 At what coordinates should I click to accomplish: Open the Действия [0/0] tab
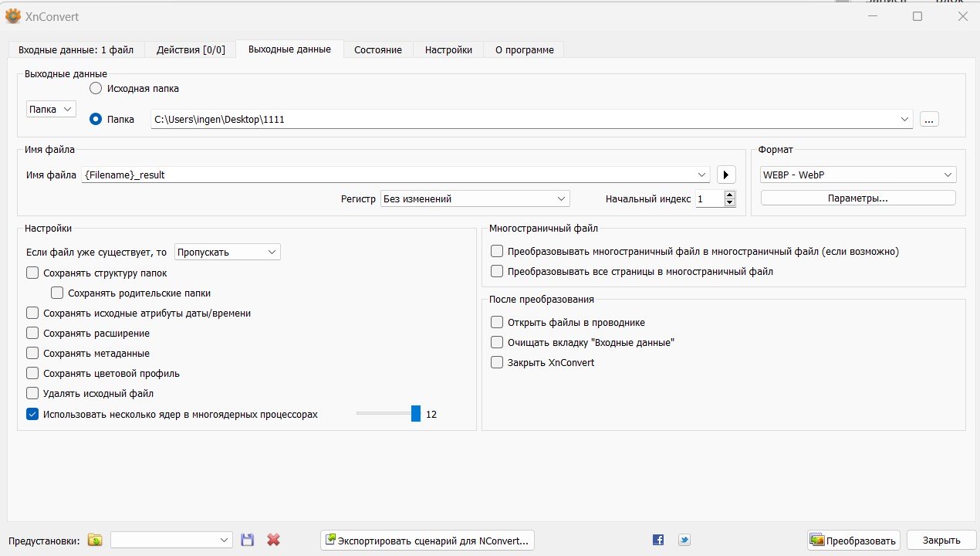pyautogui.click(x=191, y=49)
